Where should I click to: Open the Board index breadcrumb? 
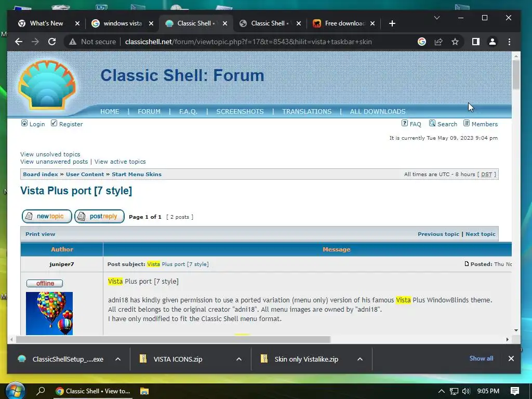[x=41, y=175]
